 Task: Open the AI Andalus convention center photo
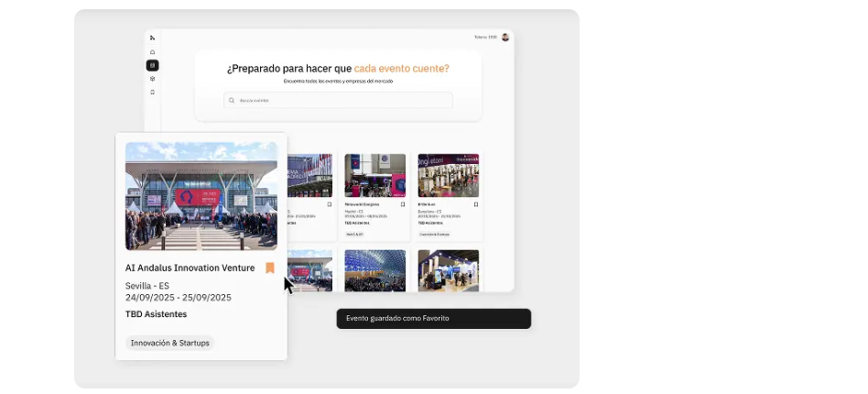[201, 196]
